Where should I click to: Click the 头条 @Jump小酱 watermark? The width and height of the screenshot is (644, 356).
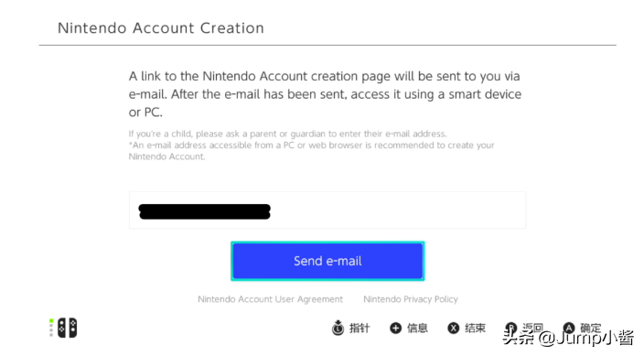tap(568, 338)
